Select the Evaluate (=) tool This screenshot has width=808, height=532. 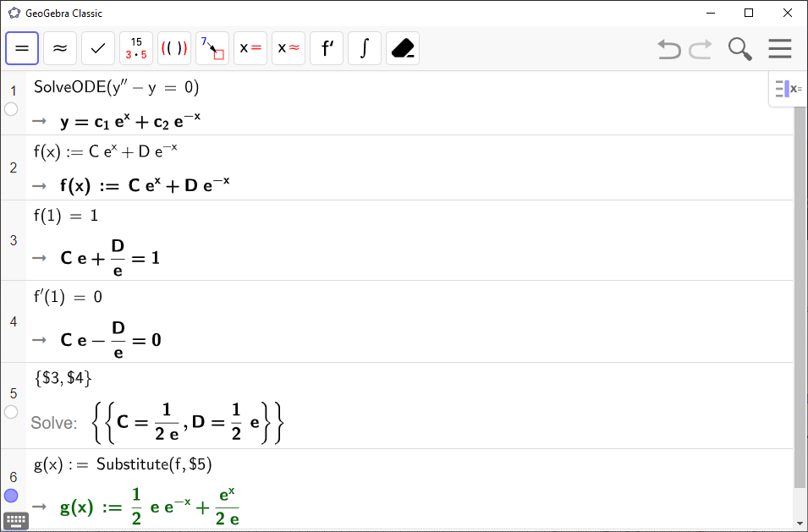coord(22,48)
